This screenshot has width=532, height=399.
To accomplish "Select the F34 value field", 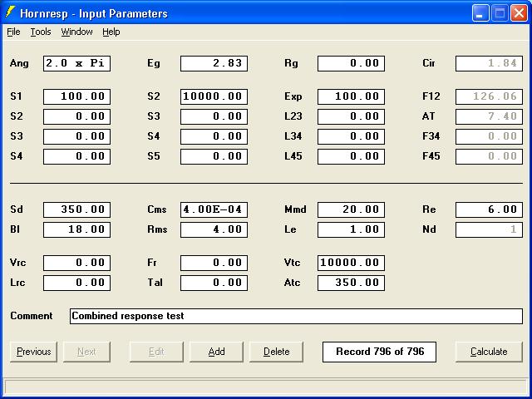I will click(x=489, y=136).
